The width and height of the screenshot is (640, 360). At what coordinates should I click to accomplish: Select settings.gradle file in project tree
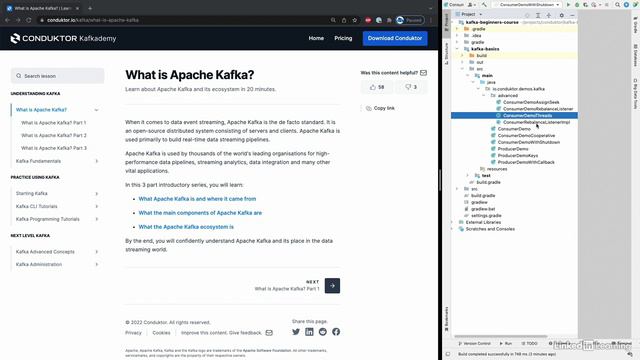click(486, 216)
